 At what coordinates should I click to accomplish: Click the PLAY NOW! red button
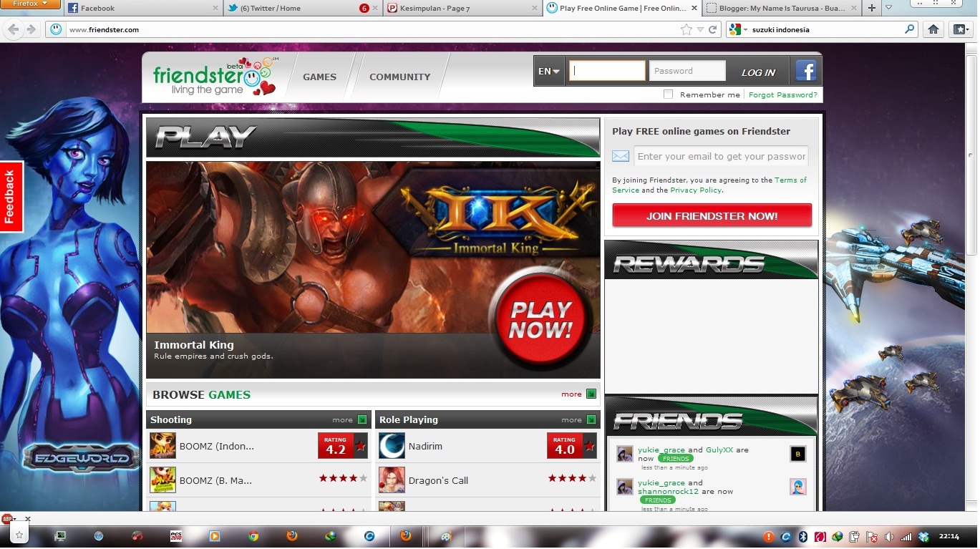[x=540, y=320]
